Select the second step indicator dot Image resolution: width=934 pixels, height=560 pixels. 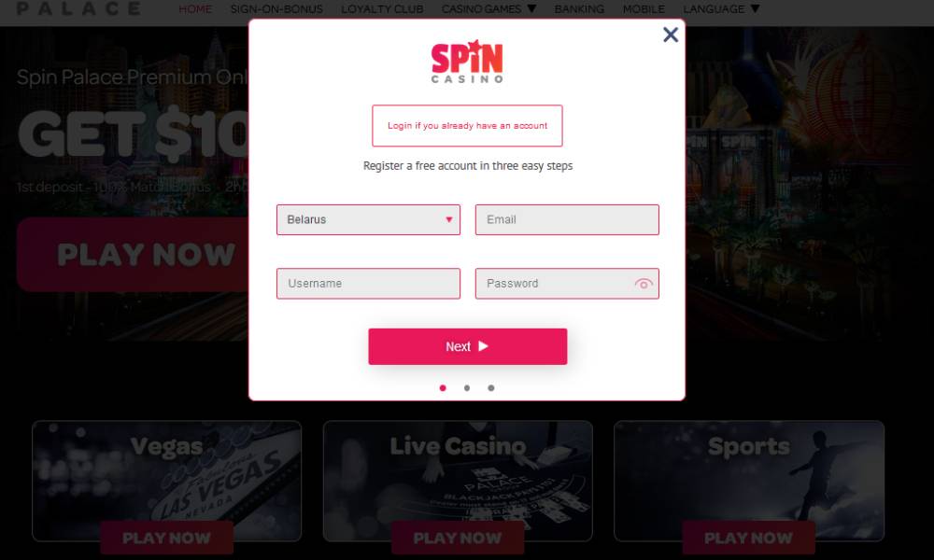coord(467,388)
